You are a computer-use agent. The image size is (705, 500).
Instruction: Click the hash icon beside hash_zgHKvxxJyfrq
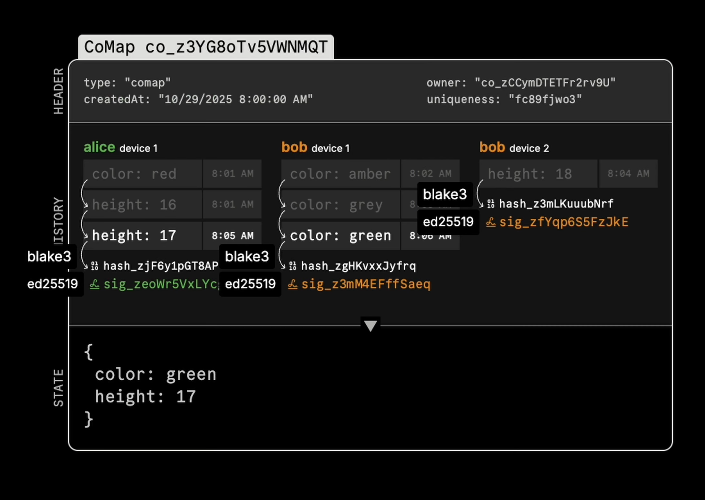tap(292, 266)
